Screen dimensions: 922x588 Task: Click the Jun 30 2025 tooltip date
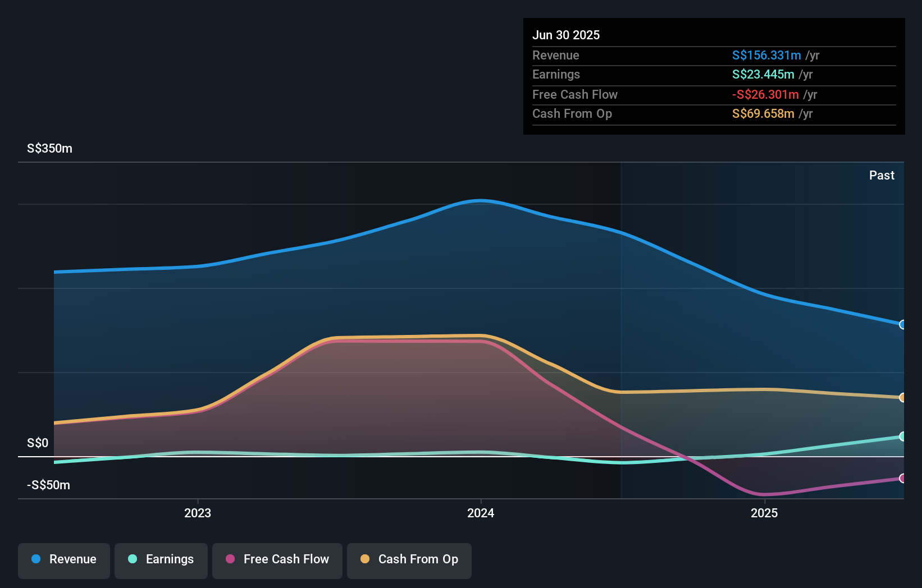point(566,35)
